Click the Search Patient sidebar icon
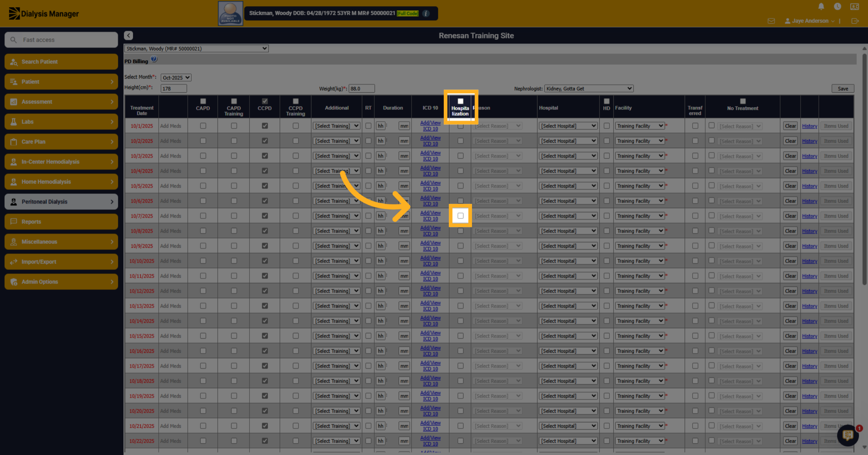The image size is (868, 455). point(14,62)
